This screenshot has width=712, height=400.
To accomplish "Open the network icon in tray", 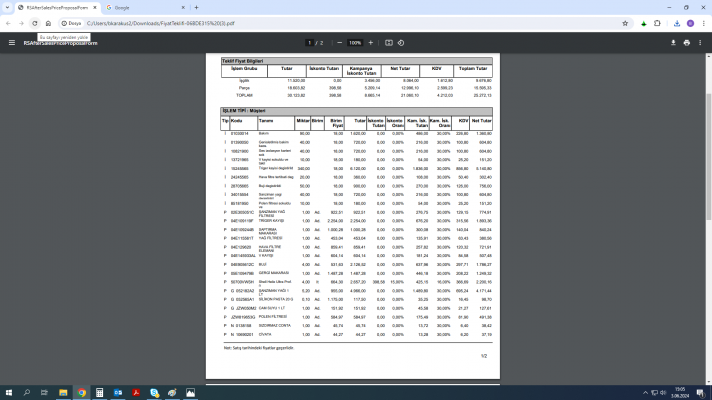I will pos(654,393).
